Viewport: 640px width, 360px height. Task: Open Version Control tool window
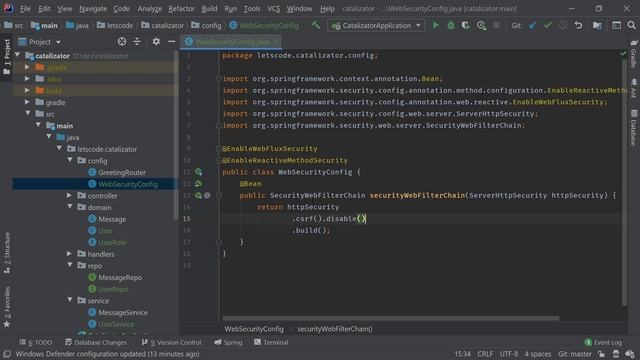(172, 342)
